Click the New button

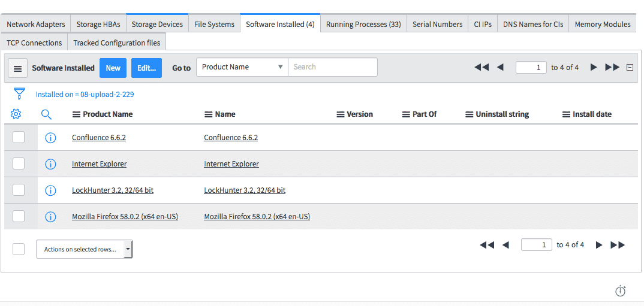coord(113,68)
